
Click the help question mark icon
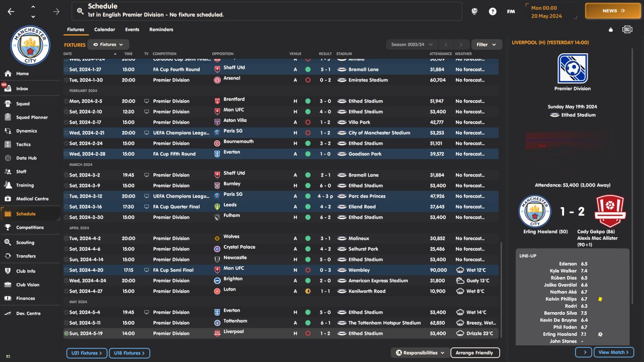(493, 11)
